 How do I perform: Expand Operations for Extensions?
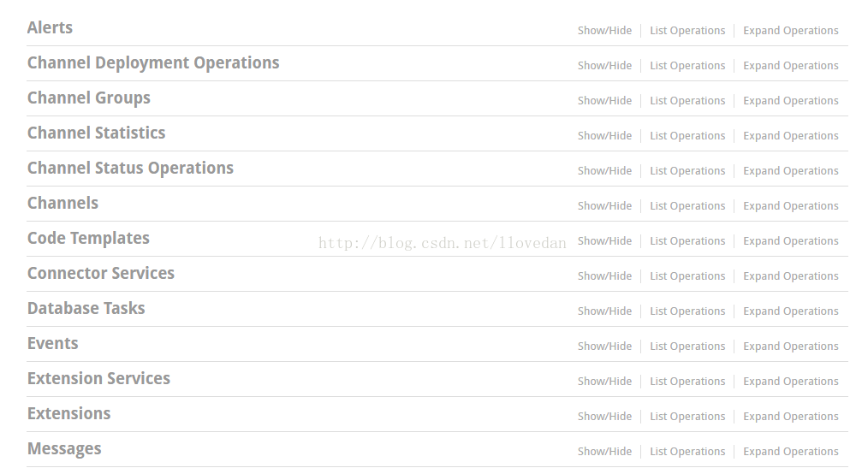pyautogui.click(x=790, y=417)
